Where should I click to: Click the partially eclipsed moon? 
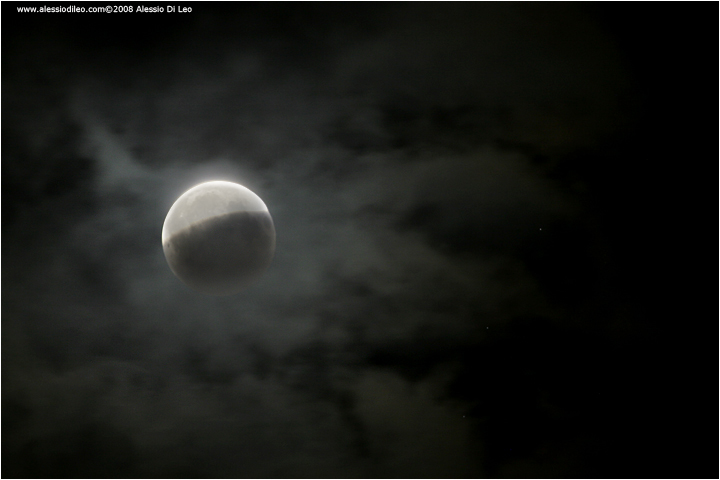coord(219,236)
